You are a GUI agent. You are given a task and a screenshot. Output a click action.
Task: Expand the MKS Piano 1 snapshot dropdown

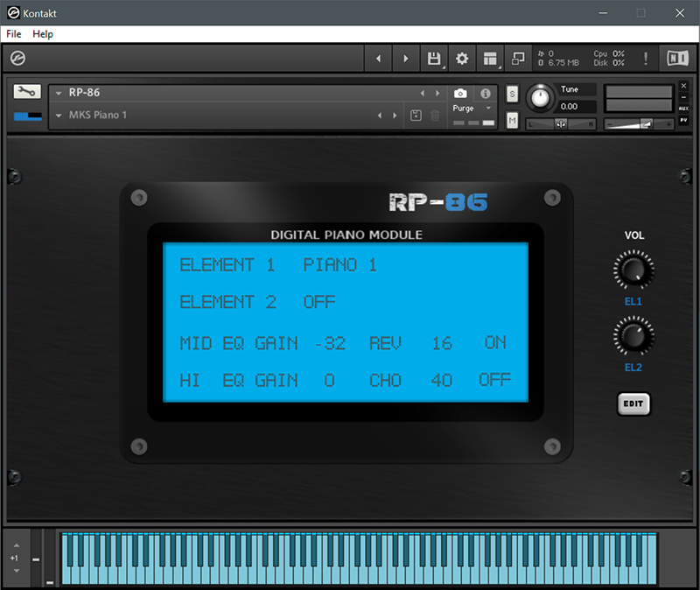59,116
